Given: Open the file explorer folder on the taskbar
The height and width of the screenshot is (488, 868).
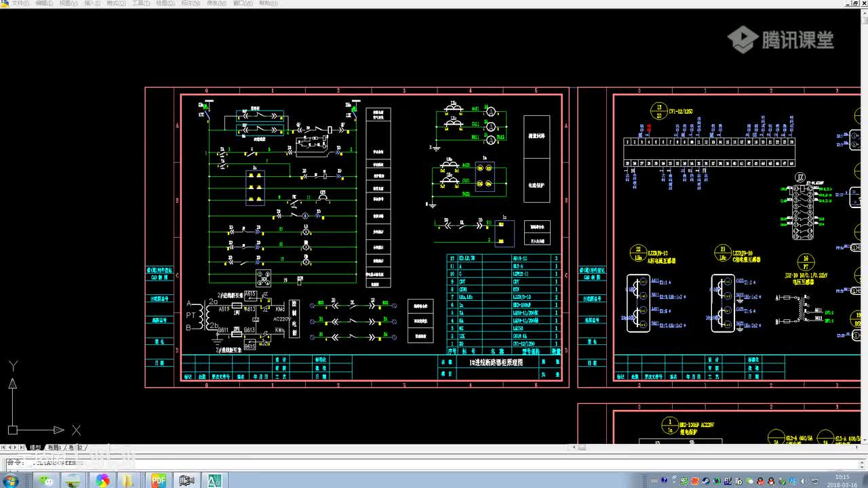Looking at the screenshot, I should tap(129, 481).
